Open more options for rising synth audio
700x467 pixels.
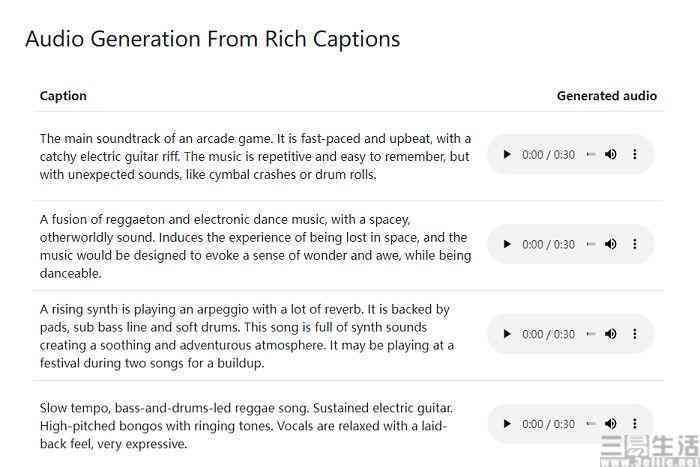[635, 334]
